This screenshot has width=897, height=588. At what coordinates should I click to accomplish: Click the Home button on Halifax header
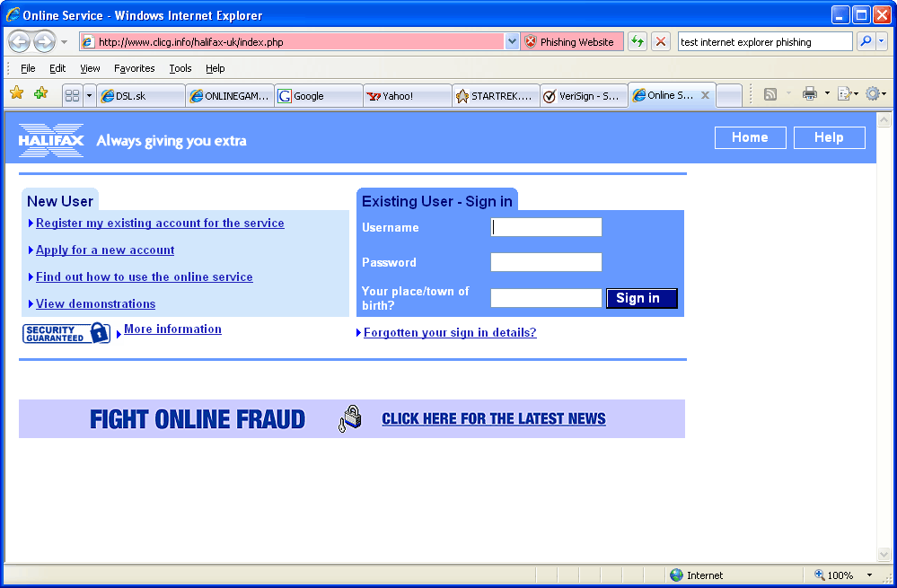(750, 137)
